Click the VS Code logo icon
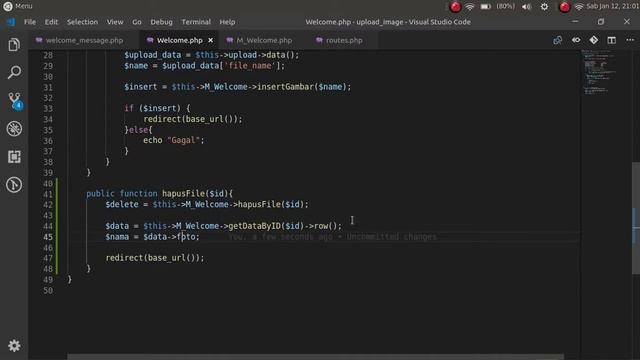This screenshot has height=360, width=640. (10, 22)
